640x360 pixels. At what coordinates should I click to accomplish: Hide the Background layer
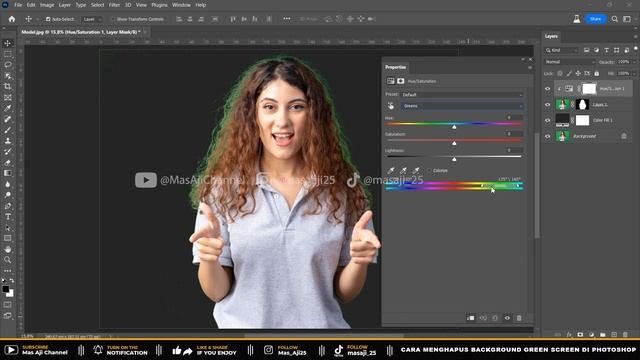pos(548,136)
